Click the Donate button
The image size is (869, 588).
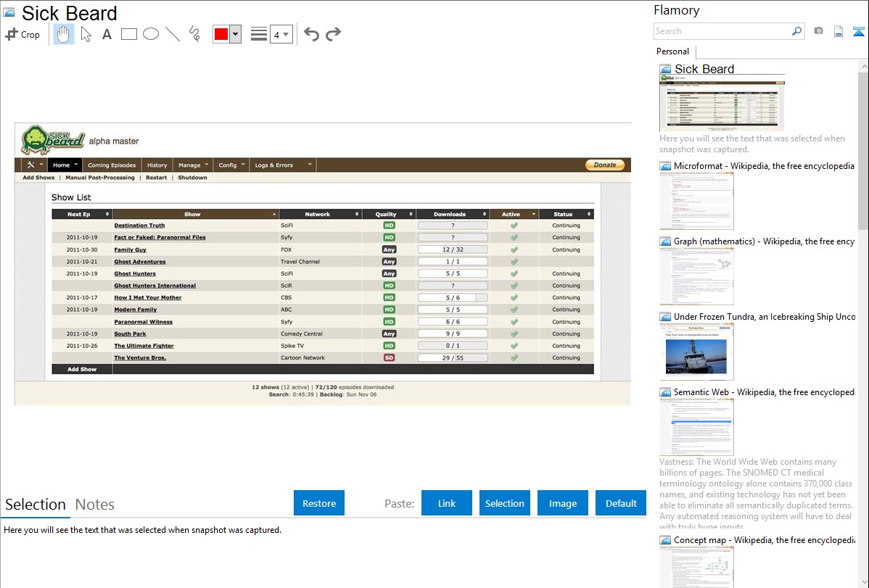click(605, 165)
